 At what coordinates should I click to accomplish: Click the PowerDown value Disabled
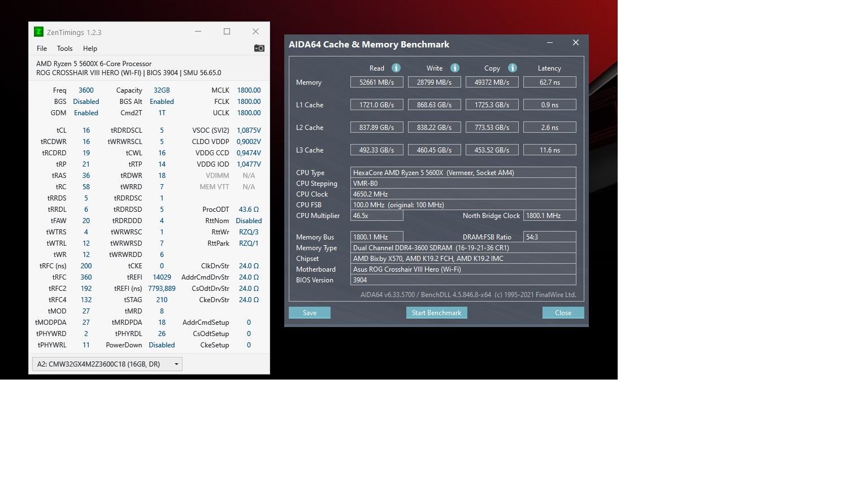click(162, 345)
